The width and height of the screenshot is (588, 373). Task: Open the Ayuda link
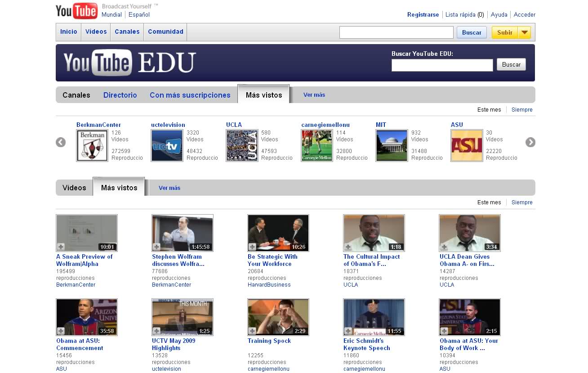[499, 15]
